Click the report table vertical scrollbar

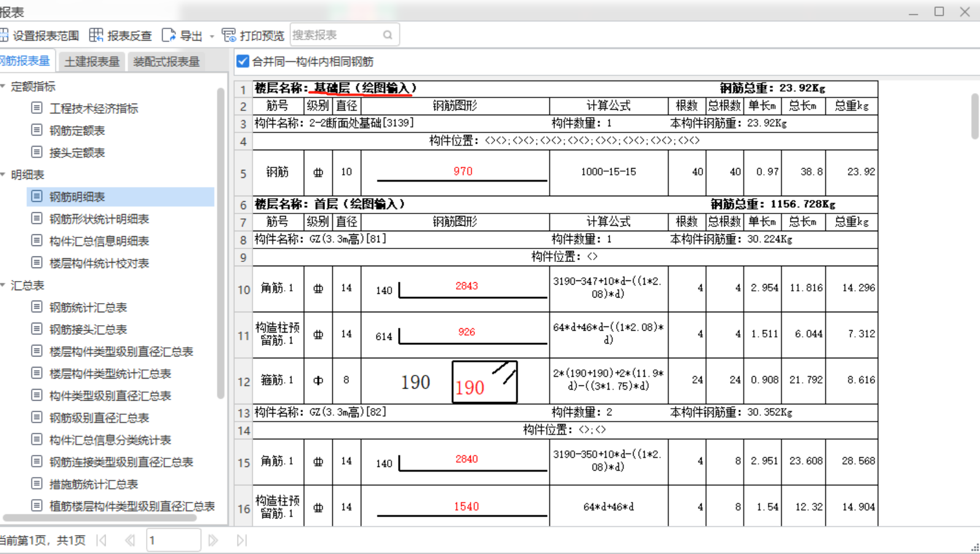975,116
